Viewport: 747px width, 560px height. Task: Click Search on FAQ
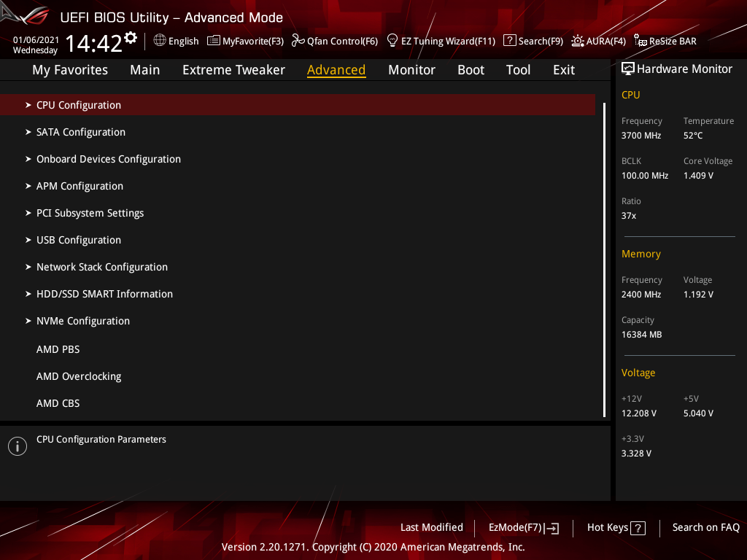click(706, 527)
